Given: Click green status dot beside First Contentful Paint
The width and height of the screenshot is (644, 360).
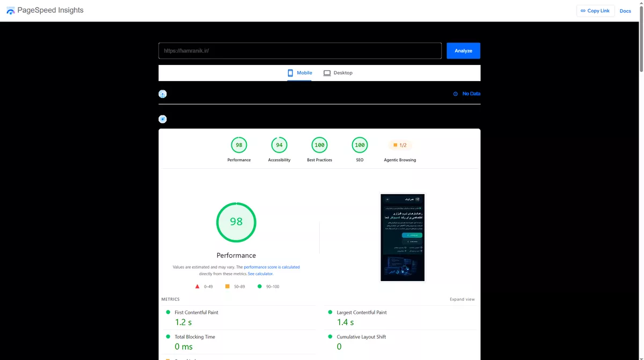Looking at the screenshot, I should (168, 312).
